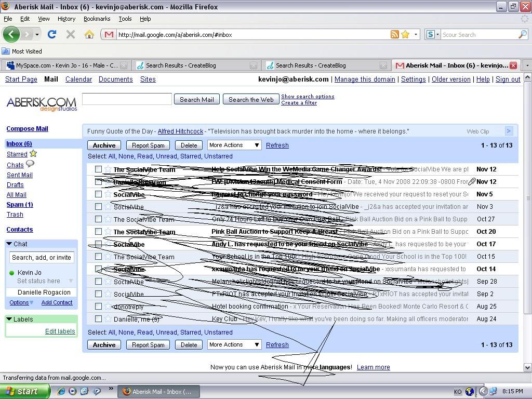
Task: Select the Hotel booking confirmation checkbox
Action: [98, 307]
